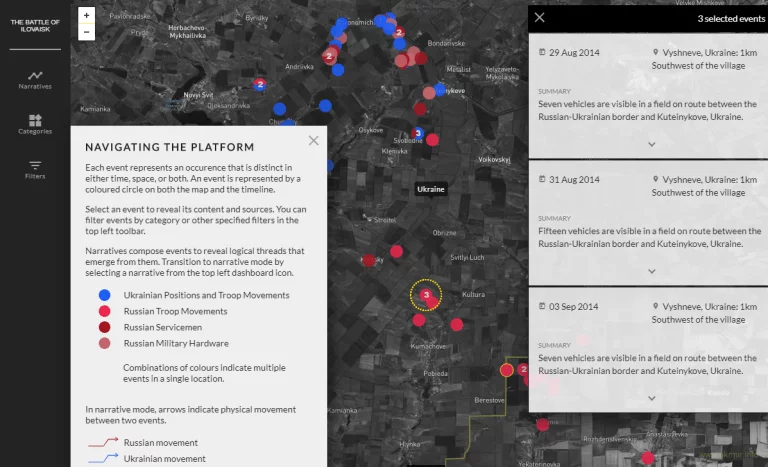Click the Russian Military Hardware legend dot
768x467 pixels.
[x=104, y=344]
